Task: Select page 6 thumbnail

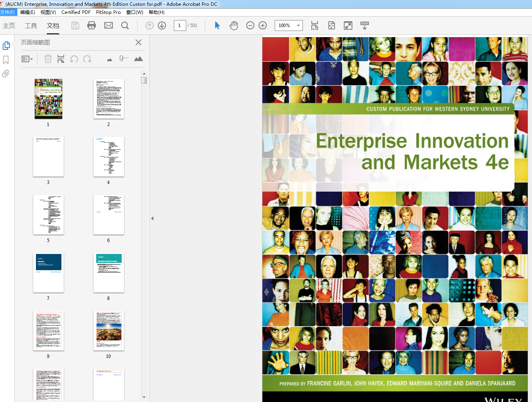Action: tap(109, 215)
